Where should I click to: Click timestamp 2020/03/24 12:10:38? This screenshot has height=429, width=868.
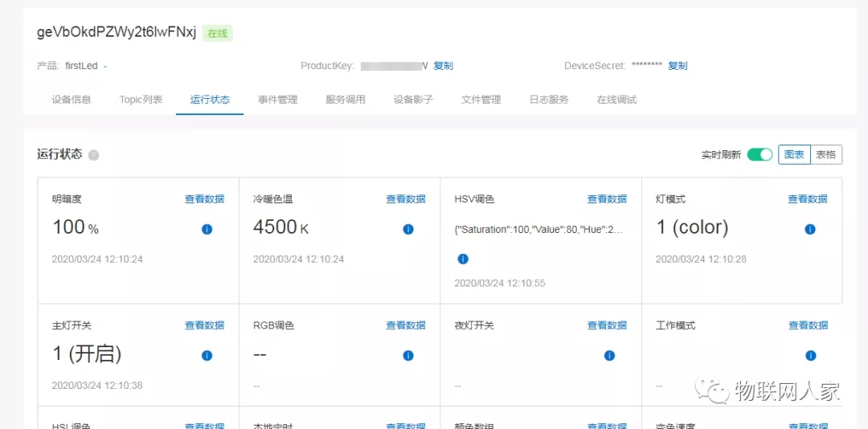97,386
